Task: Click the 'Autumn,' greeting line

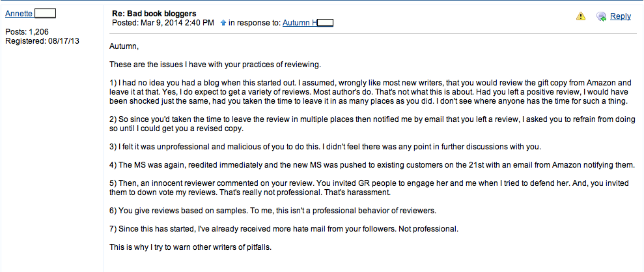Action: [124, 47]
